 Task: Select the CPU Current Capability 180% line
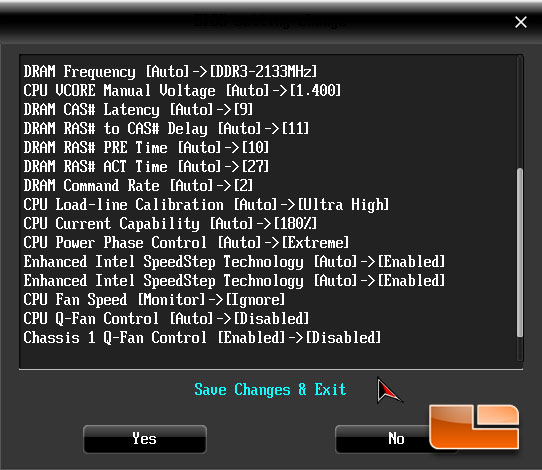(170, 224)
